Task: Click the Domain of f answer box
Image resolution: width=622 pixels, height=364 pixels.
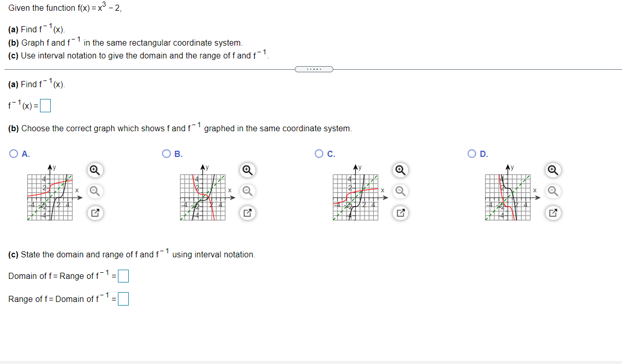Action: coord(123,276)
